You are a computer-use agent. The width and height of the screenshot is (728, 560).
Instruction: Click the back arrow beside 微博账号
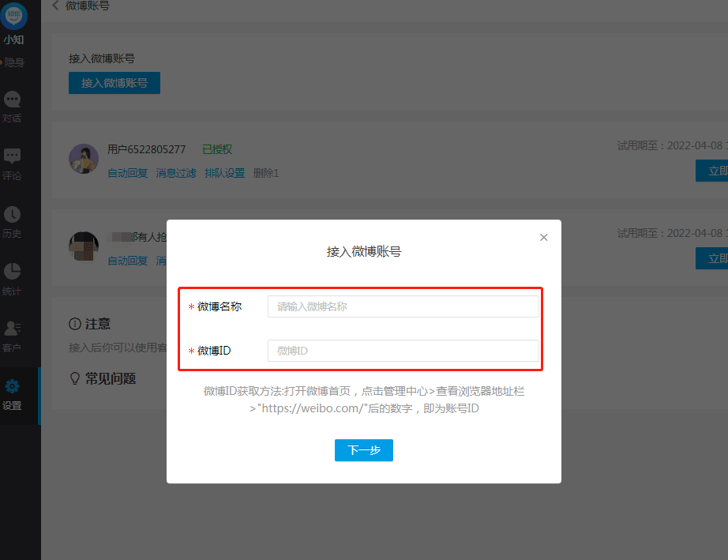pyautogui.click(x=55, y=6)
